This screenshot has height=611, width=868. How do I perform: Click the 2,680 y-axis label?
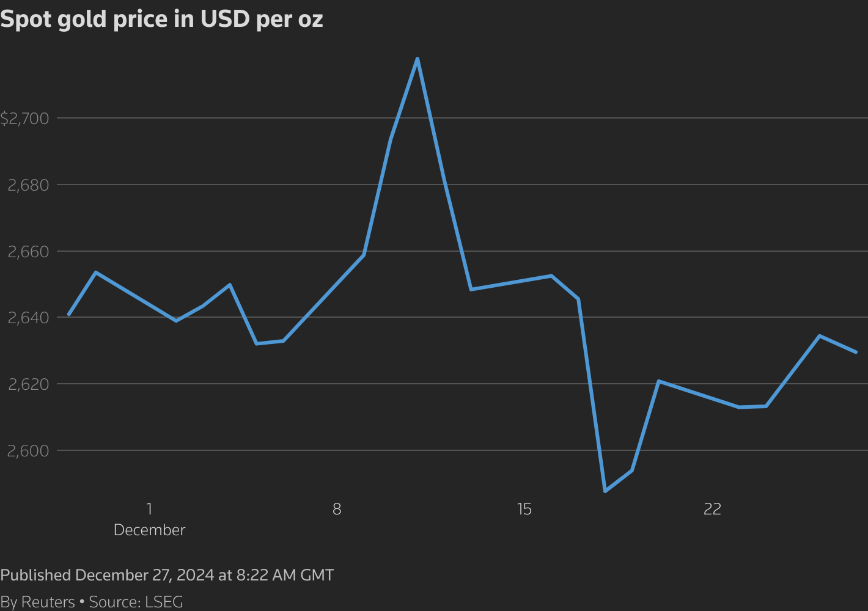[x=28, y=185]
